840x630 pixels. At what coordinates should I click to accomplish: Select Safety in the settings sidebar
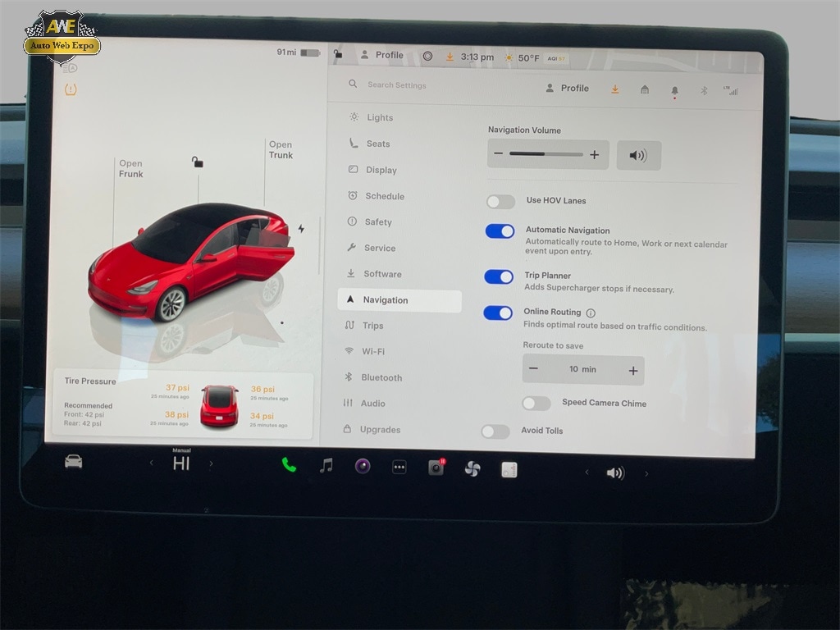click(x=377, y=222)
